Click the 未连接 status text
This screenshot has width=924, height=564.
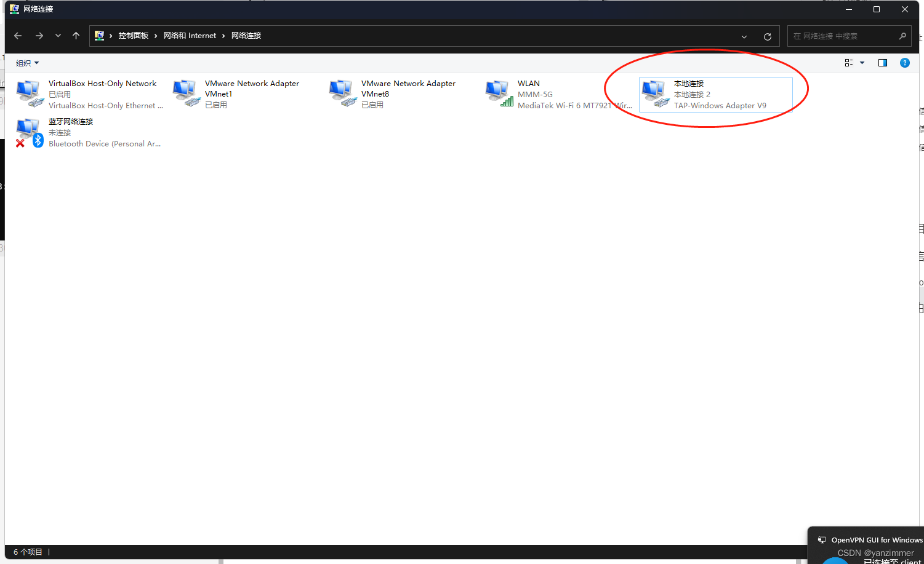click(60, 133)
